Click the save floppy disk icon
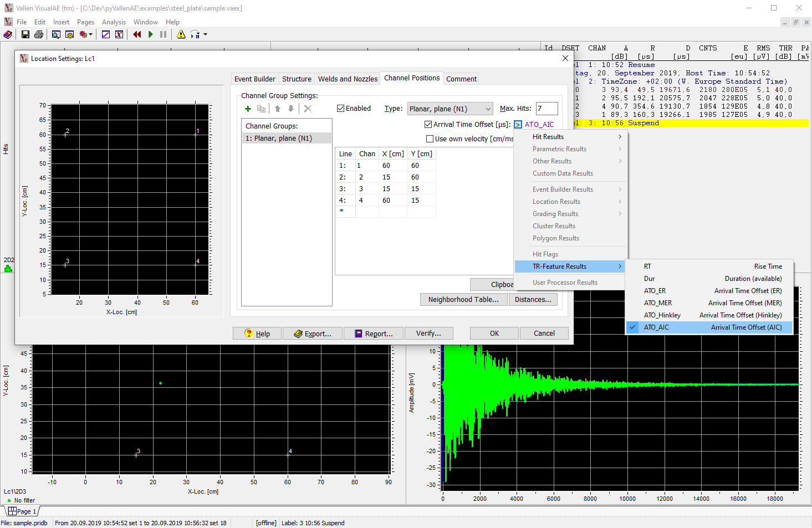The height and width of the screenshot is (528, 812). tap(25, 34)
